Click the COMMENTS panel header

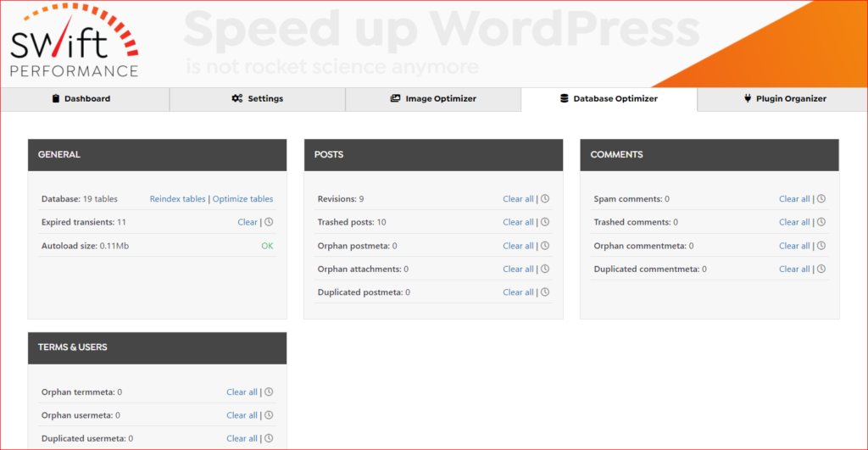tap(709, 155)
